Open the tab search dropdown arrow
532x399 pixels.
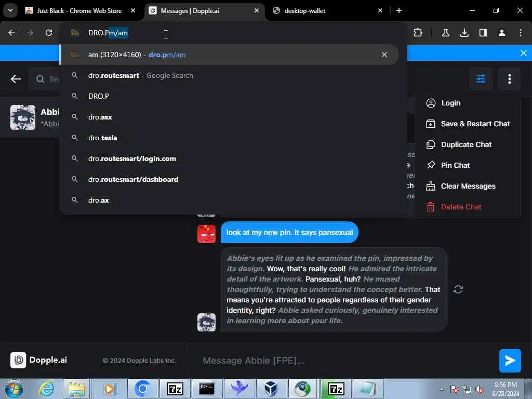click(10, 10)
